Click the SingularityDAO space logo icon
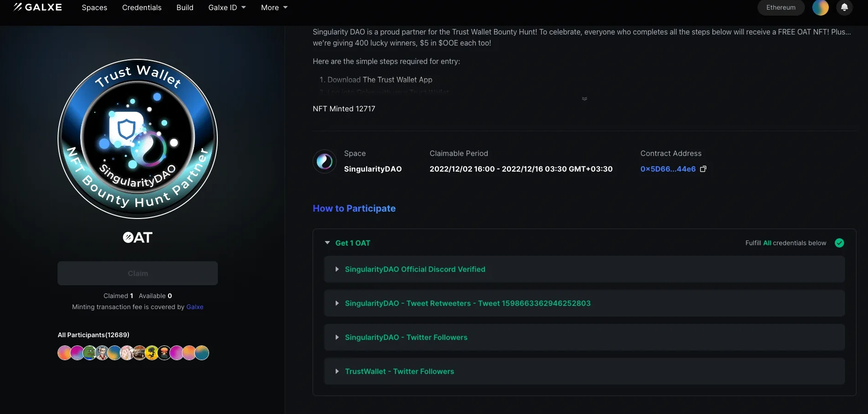The height and width of the screenshot is (414, 868). (x=324, y=161)
